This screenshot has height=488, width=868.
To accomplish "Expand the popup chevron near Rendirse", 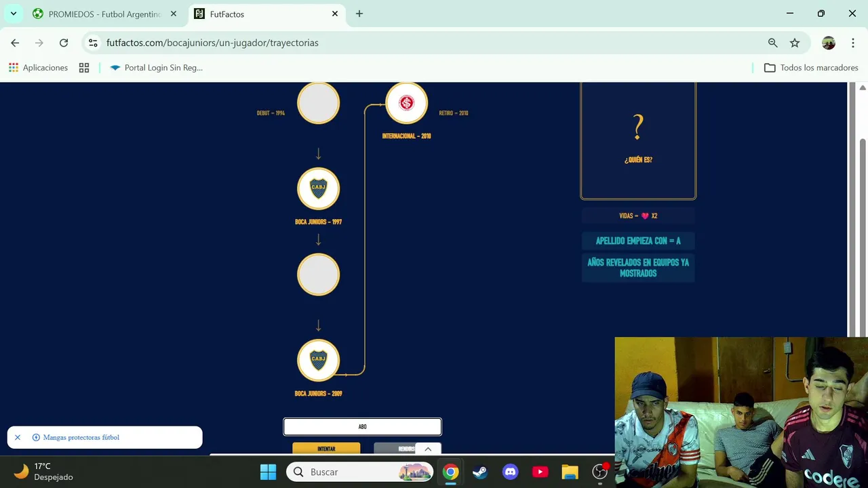I will 428,449.
